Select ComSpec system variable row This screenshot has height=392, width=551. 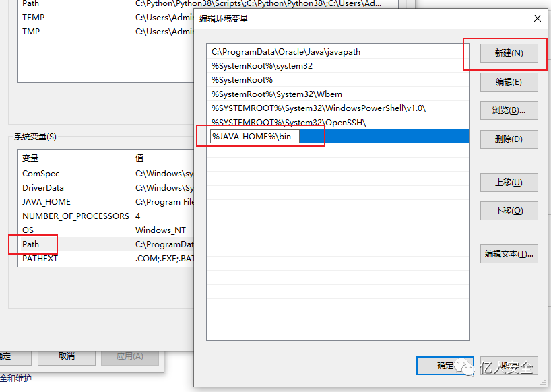(106, 174)
